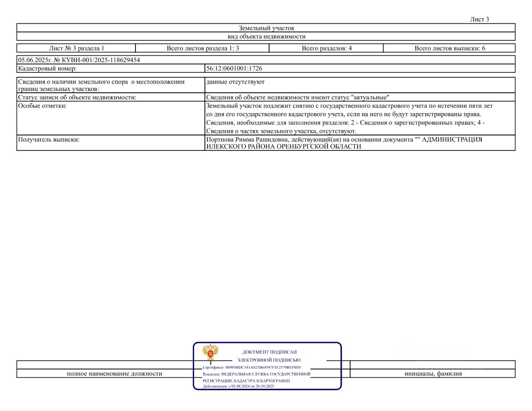Select the header "Земельный участок"
The width and height of the screenshot is (532, 411).
pyautogui.click(x=266, y=28)
